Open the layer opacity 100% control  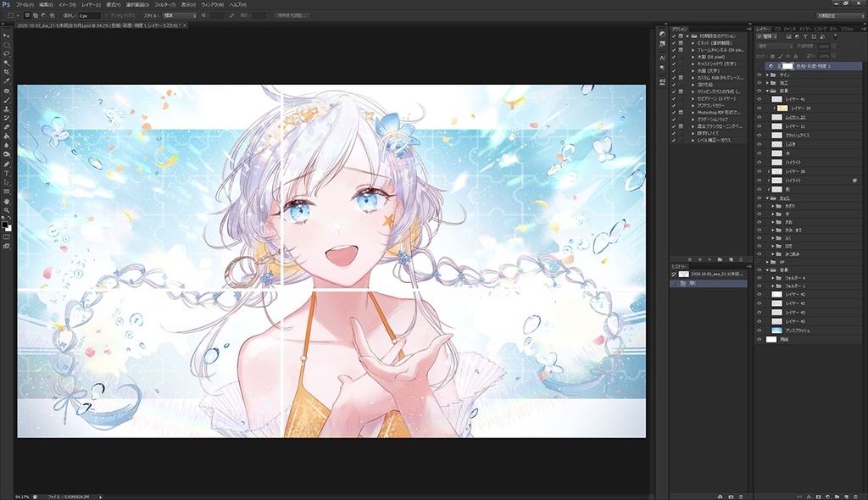pos(823,47)
